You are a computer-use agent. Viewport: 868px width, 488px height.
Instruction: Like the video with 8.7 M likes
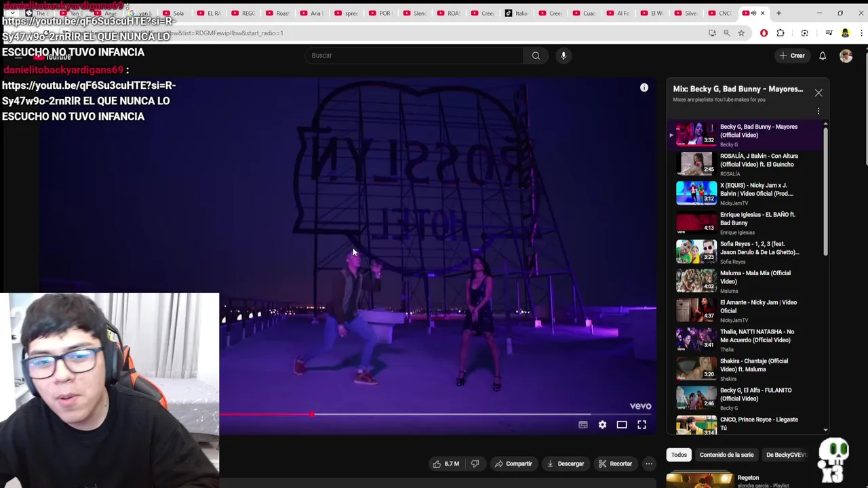(x=446, y=464)
